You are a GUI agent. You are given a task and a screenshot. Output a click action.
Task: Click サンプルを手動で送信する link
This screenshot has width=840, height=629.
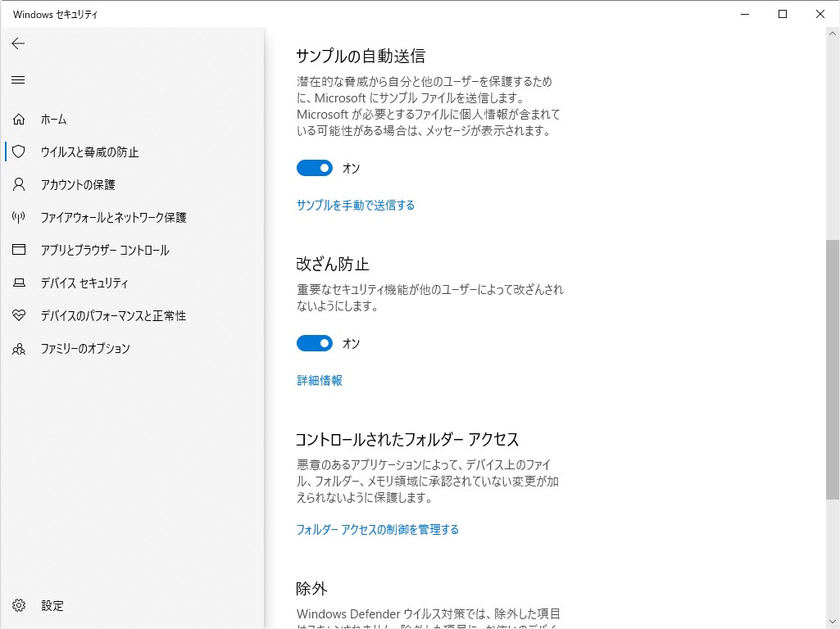tap(356, 205)
